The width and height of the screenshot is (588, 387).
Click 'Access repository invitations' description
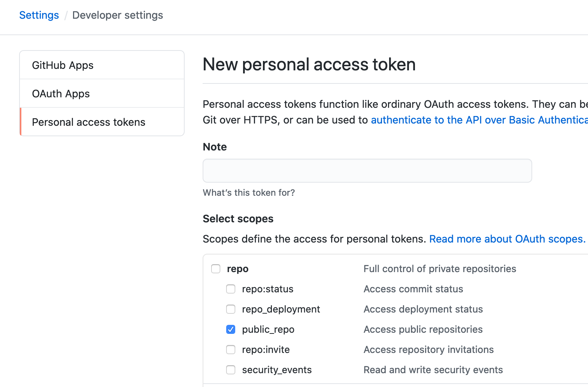point(429,350)
